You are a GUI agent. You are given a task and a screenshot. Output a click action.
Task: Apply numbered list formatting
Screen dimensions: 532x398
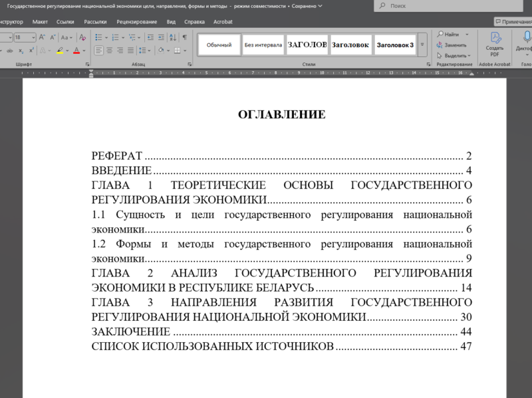point(115,37)
